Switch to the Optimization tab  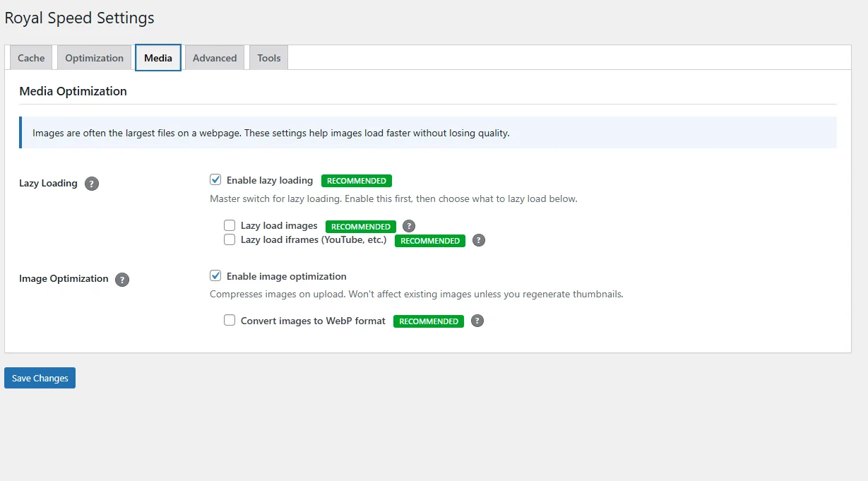point(94,57)
